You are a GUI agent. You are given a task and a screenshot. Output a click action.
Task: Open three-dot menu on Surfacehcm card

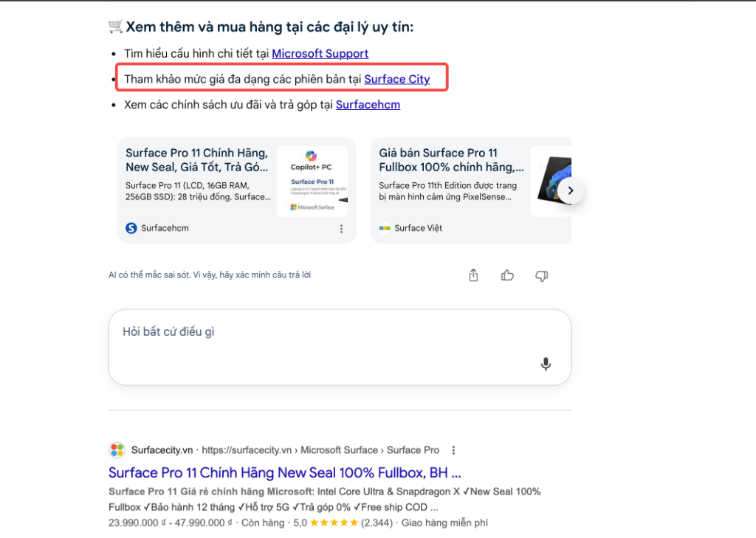tap(341, 229)
